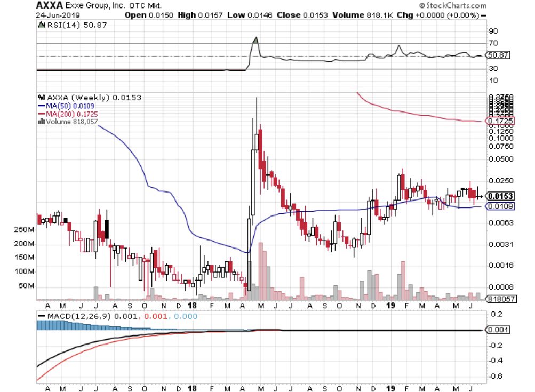The width and height of the screenshot is (535, 392).
Task: Click the -0.2 MACD axis label
Action: (x=496, y=346)
